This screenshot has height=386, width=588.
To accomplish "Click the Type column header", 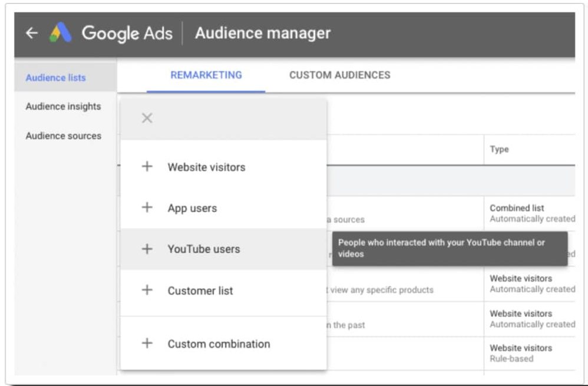I will (499, 149).
